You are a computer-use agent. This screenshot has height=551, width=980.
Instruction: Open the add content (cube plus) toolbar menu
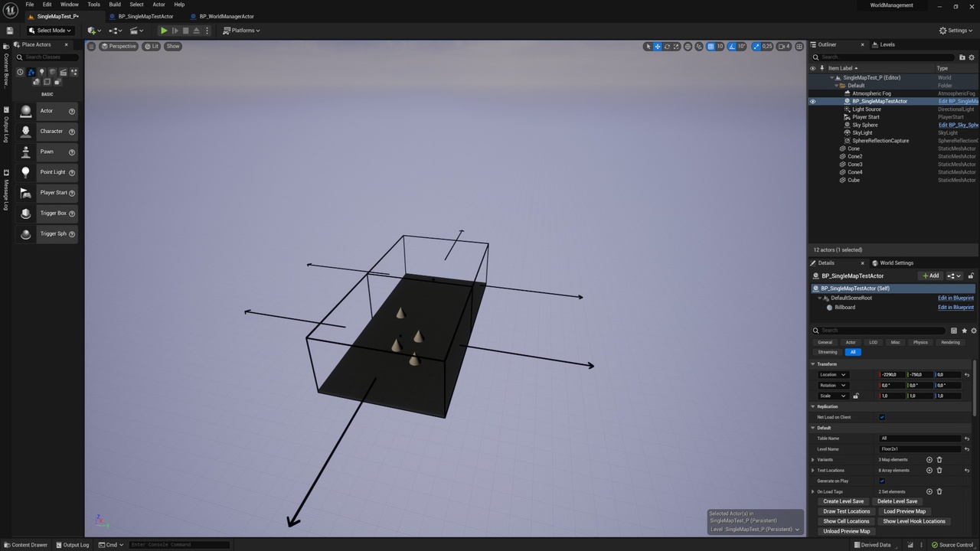pos(93,31)
